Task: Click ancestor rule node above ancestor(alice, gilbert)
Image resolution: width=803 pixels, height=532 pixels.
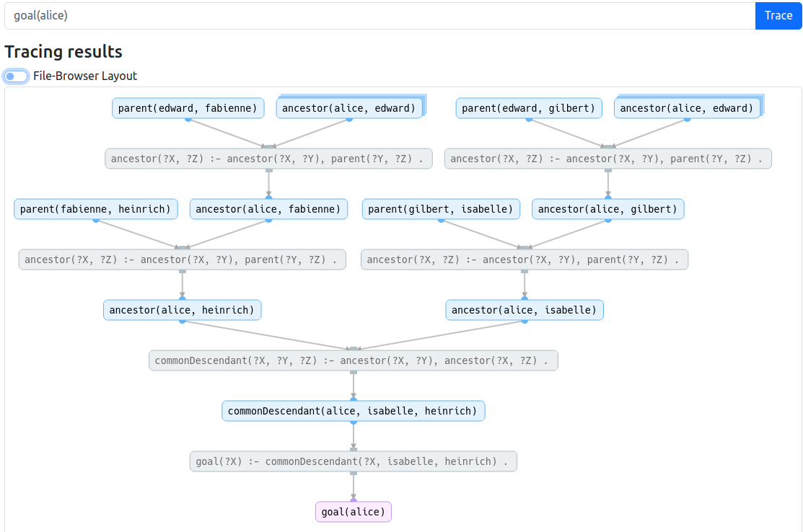Action: pyautogui.click(x=608, y=159)
